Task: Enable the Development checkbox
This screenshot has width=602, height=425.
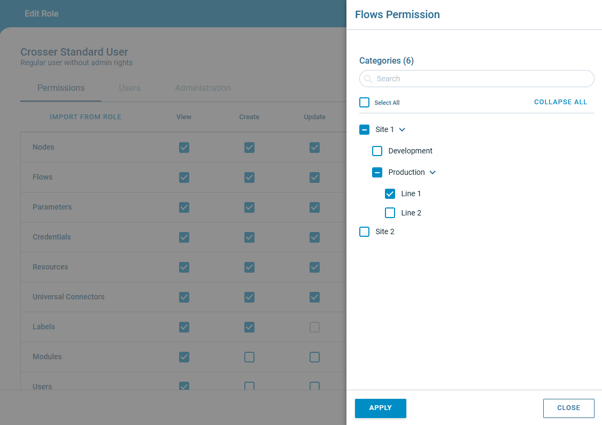Action: (377, 151)
